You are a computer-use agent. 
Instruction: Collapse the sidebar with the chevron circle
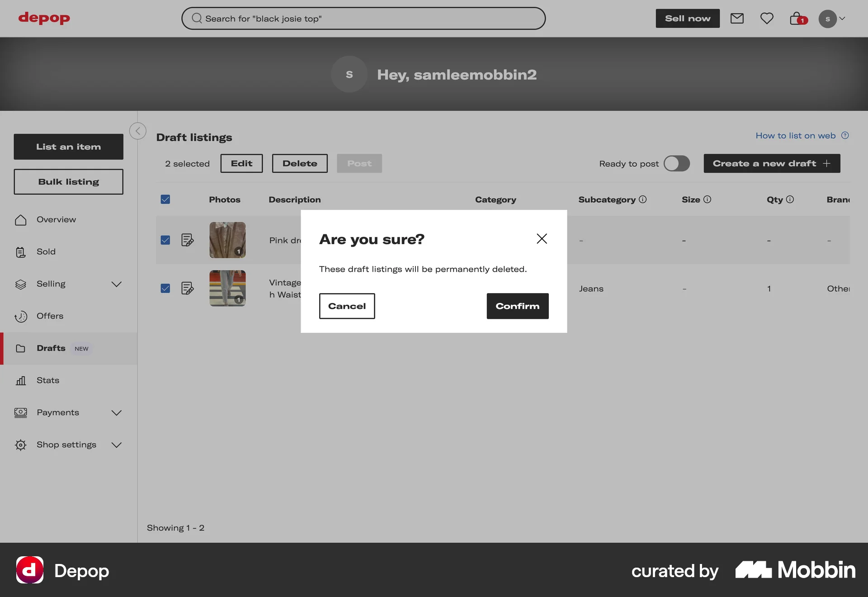[138, 131]
